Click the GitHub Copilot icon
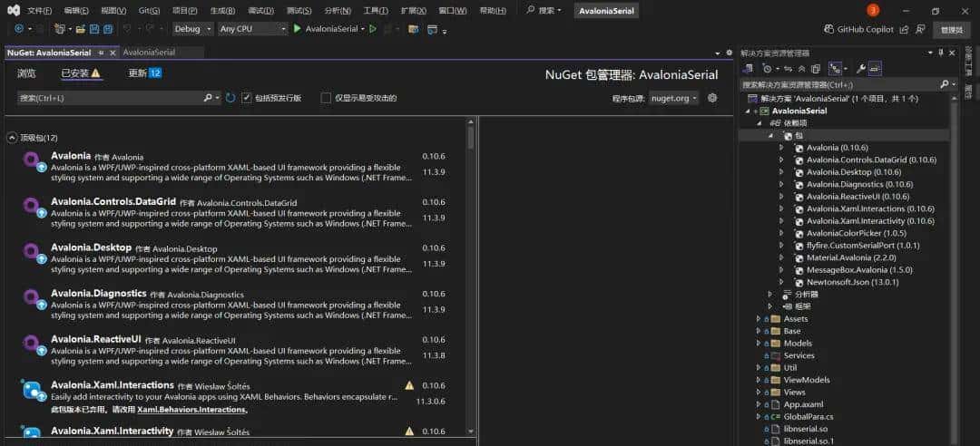This screenshot has height=446, width=980. pyautogui.click(x=828, y=29)
